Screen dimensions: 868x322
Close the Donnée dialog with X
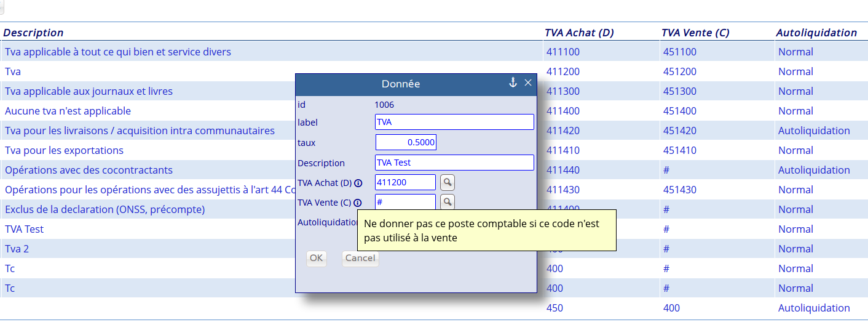(528, 83)
